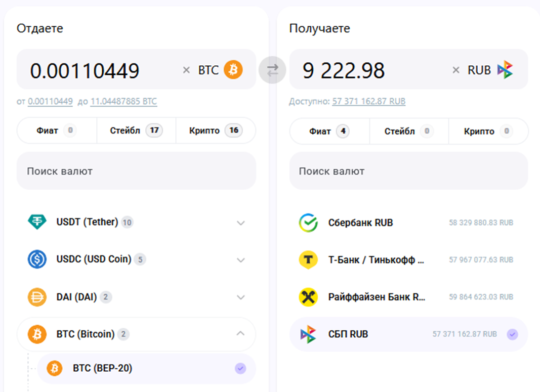
Task: Click the SBP logo next to RUB amount
Action: (x=505, y=70)
